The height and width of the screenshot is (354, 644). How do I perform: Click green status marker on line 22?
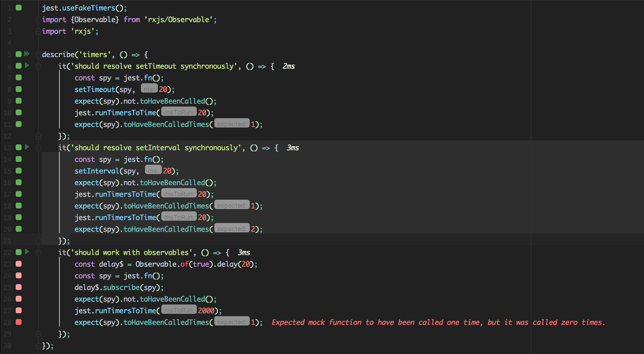[x=19, y=252]
